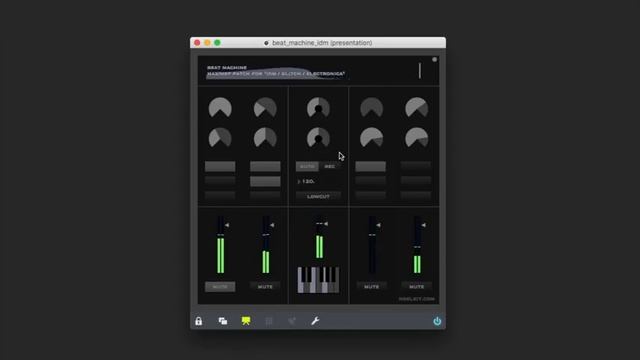The width and height of the screenshot is (640, 360).
Task: Click the lower dial in last channel column
Action: (x=416, y=138)
